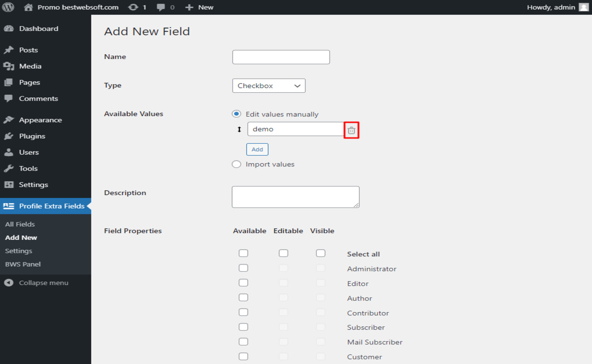Image resolution: width=592 pixels, height=364 pixels.
Task: Open All Fields submenu item
Action: pyautogui.click(x=20, y=224)
